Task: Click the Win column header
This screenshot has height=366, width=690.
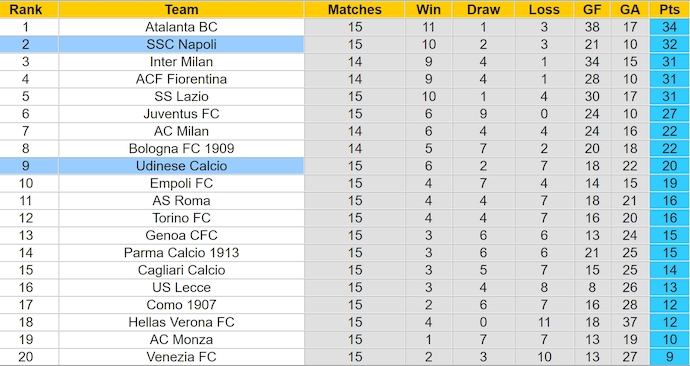Action: pos(429,9)
